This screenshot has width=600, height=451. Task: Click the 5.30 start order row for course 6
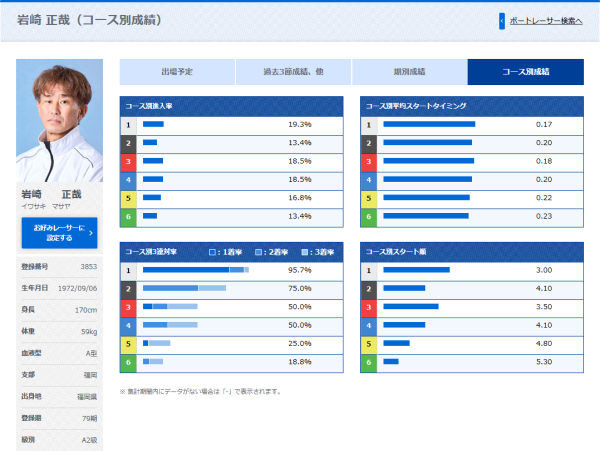pyautogui.click(x=472, y=363)
